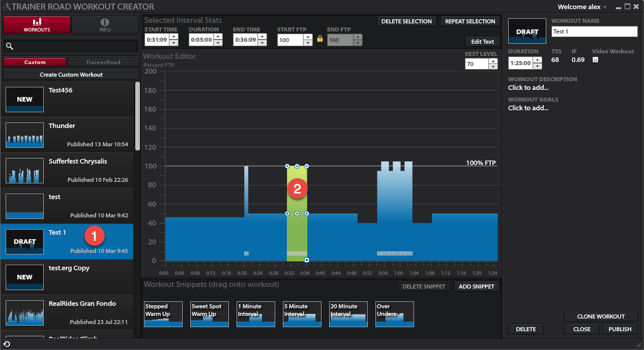Decrease End FTP with down arrow
The height and width of the screenshot is (350, 644).
(358, 43)
